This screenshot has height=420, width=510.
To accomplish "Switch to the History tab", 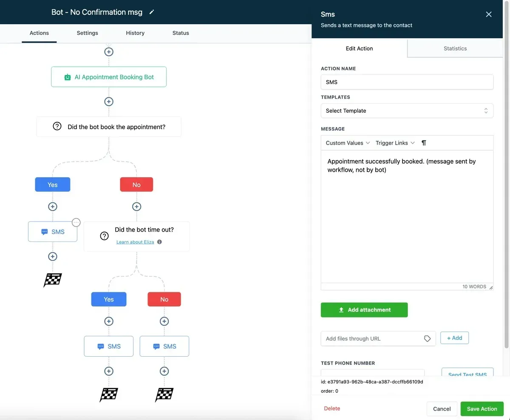I will click(135, 33).
